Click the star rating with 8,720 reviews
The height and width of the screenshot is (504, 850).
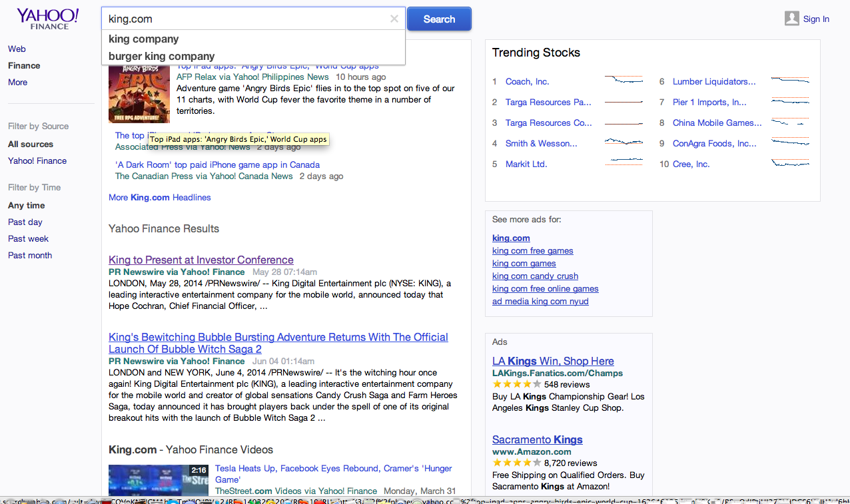click(517, 463)
